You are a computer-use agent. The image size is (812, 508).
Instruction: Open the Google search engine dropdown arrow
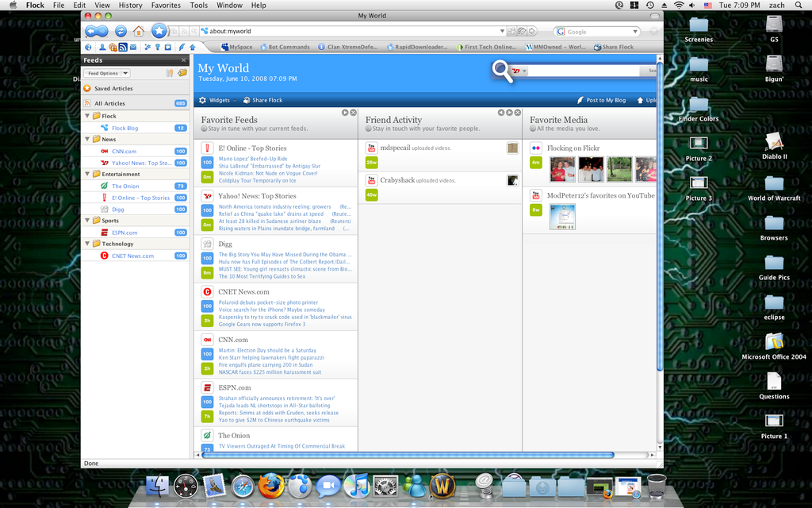tap(635, 32)
